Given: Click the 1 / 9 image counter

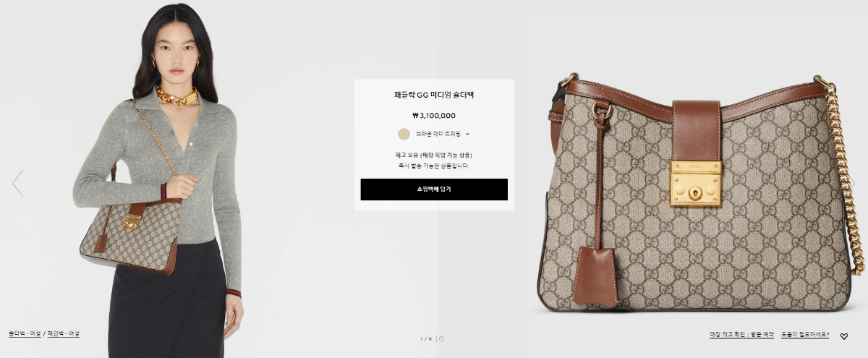Looking at the screenshot, I should tap(426, 338).
